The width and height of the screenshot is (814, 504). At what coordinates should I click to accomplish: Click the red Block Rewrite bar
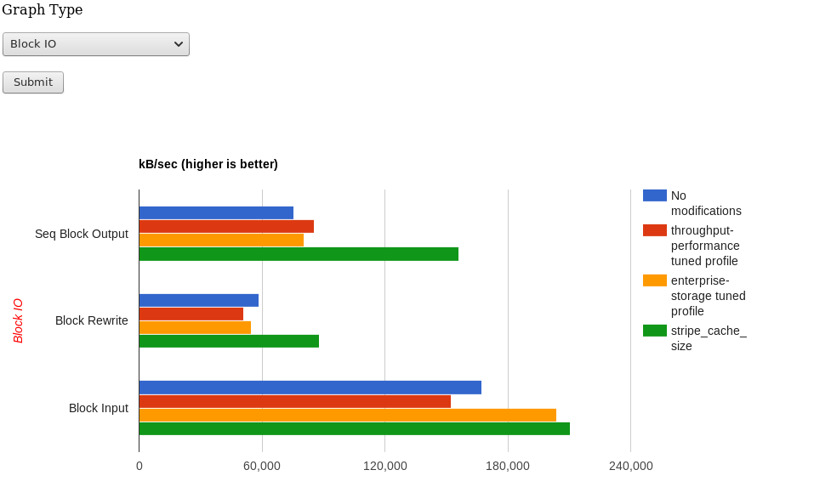pyautogui.click(x=191, y=314)
